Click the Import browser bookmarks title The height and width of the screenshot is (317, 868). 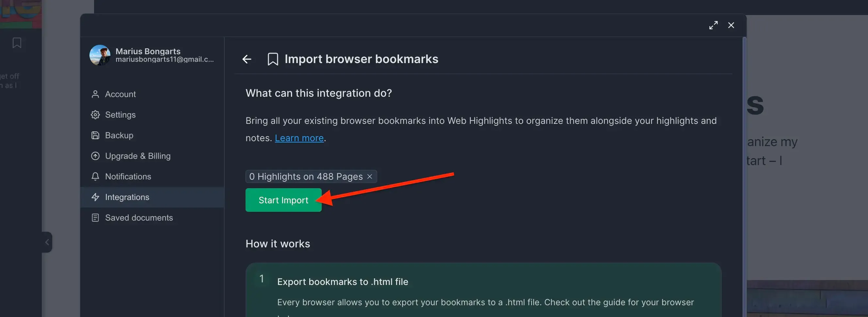(362, 59)
